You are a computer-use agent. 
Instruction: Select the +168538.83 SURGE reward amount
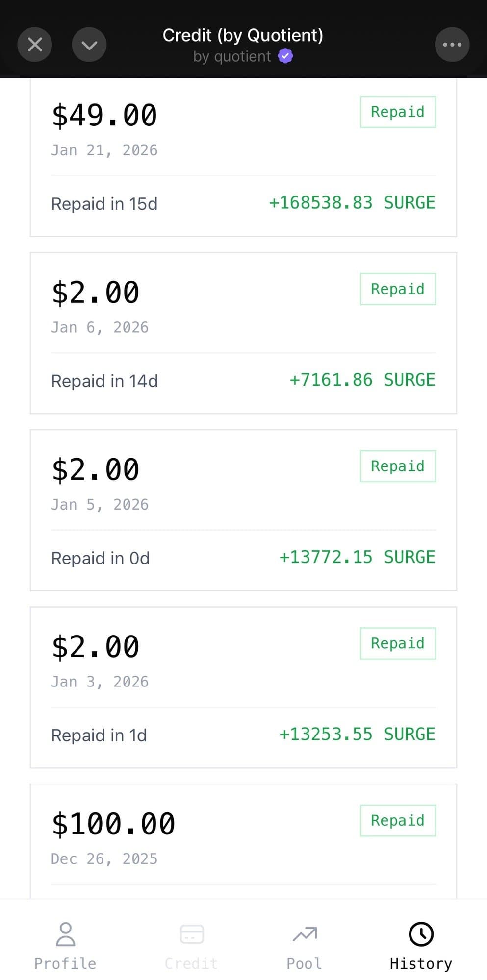point(352,203)
